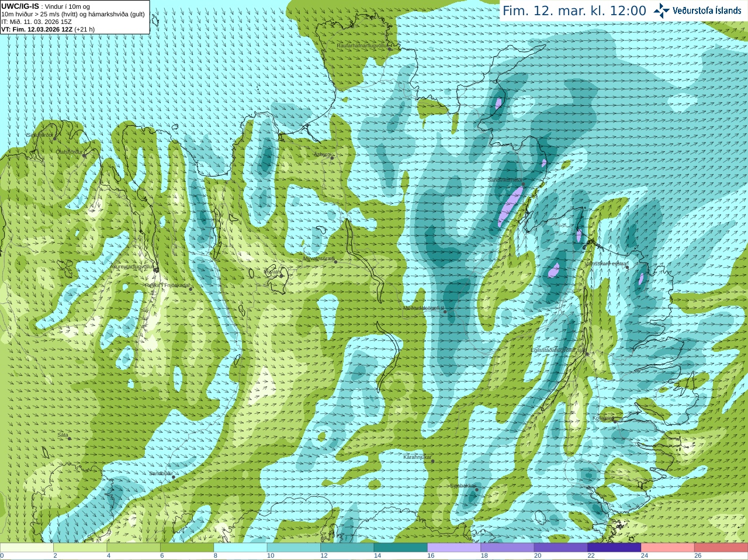748x560 pixels.
Task: Click the 0–2 m/s palest color swatch
Action: tap(27, 548)
